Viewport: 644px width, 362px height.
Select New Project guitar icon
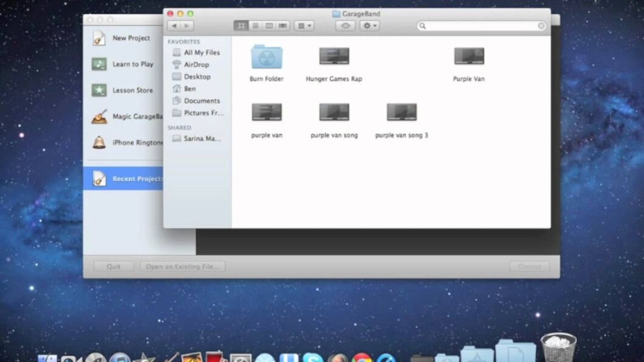coord(99,38)
